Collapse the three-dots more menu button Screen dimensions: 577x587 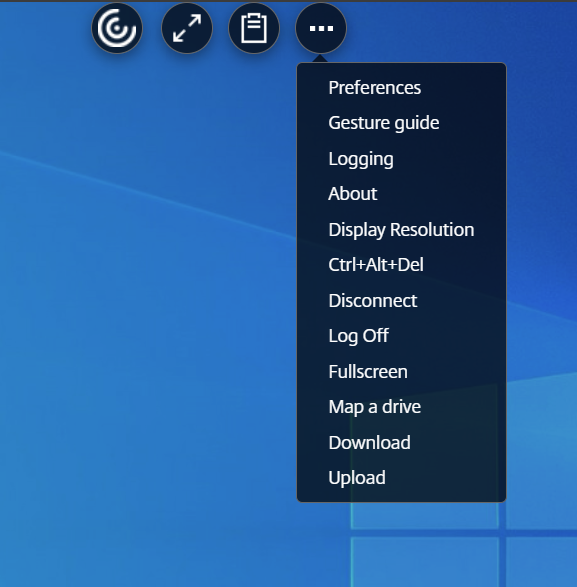pos(321,28)
